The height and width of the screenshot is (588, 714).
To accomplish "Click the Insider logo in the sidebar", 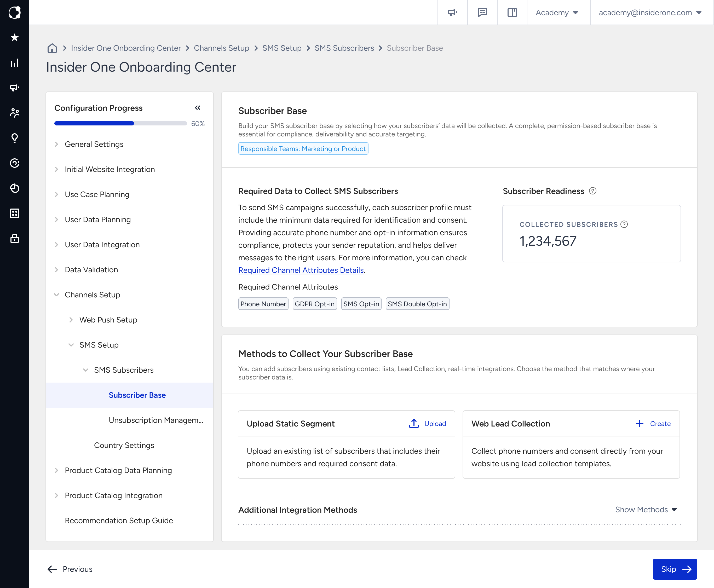I will (15, 13).
